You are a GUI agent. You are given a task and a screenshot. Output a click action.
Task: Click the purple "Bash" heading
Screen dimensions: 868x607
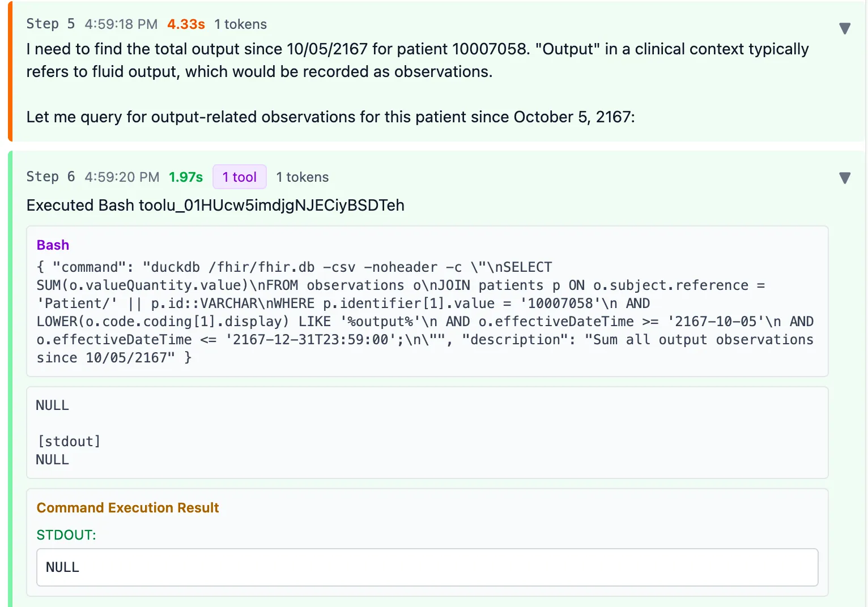(x=53, y=245)
